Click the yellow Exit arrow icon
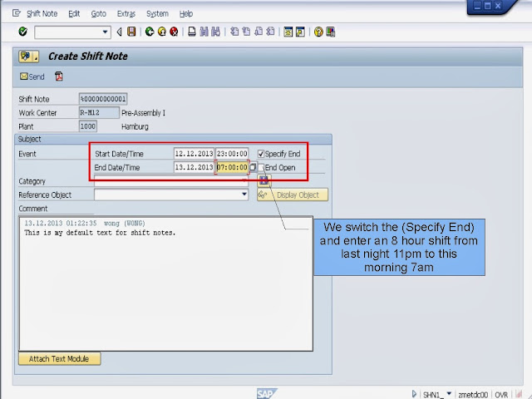This screenshot has width=532, height=399. click(162, 32)
